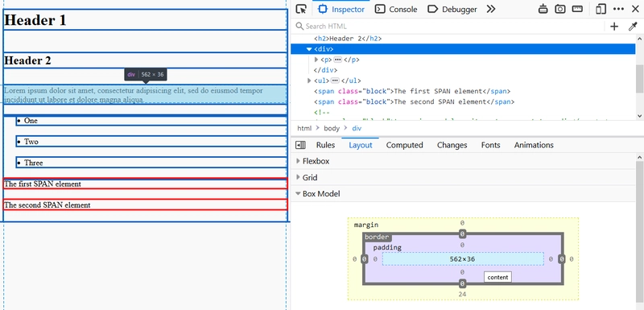This screenshot has width=644, height=310.
Task: Click the layout sidebar vertical scrollbar
Action: click(639, 231)
